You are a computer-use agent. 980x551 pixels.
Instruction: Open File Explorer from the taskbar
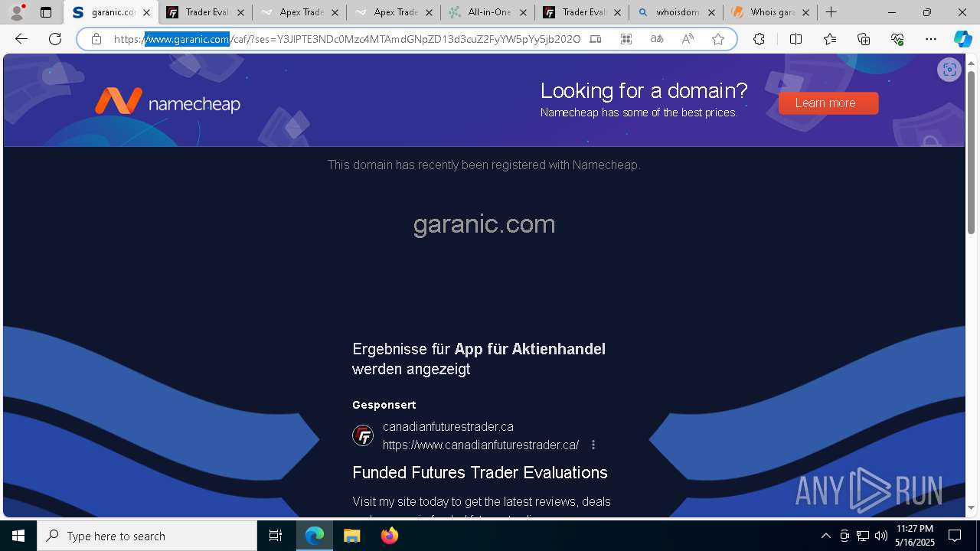click(x=352, y=536)
